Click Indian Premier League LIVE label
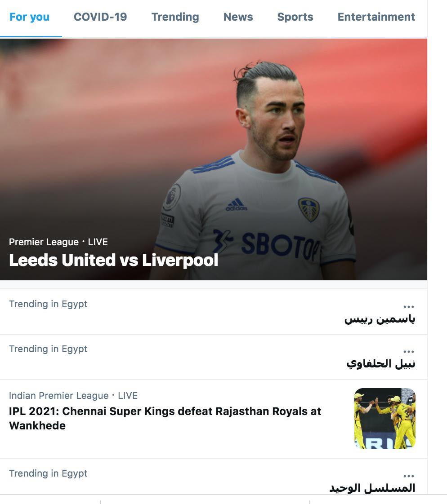 point(73,395)
